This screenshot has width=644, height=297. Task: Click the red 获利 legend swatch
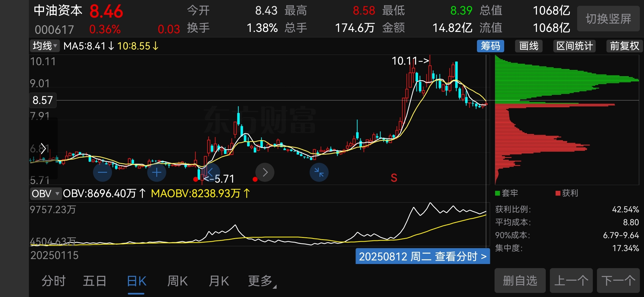558,193
